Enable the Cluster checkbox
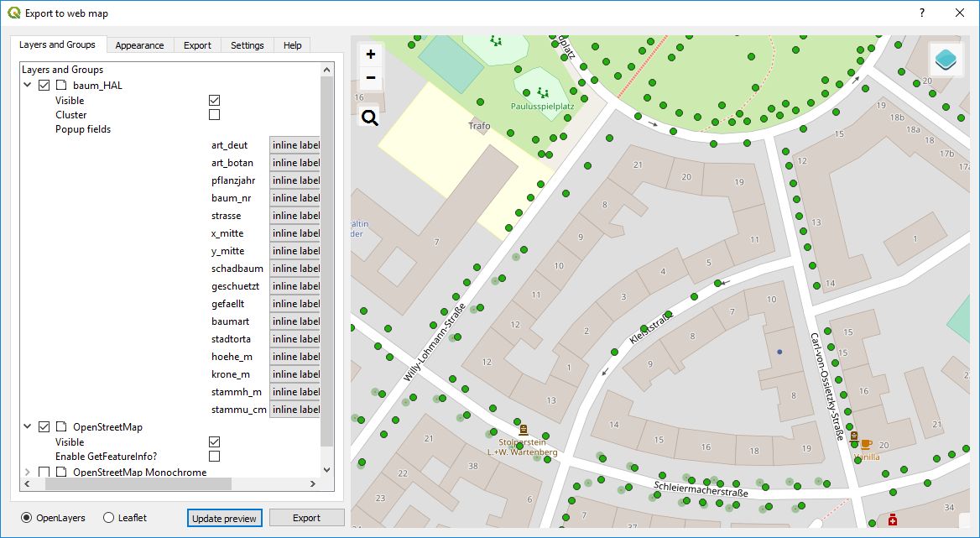The image size is (980, 538). tap(214, 115)
